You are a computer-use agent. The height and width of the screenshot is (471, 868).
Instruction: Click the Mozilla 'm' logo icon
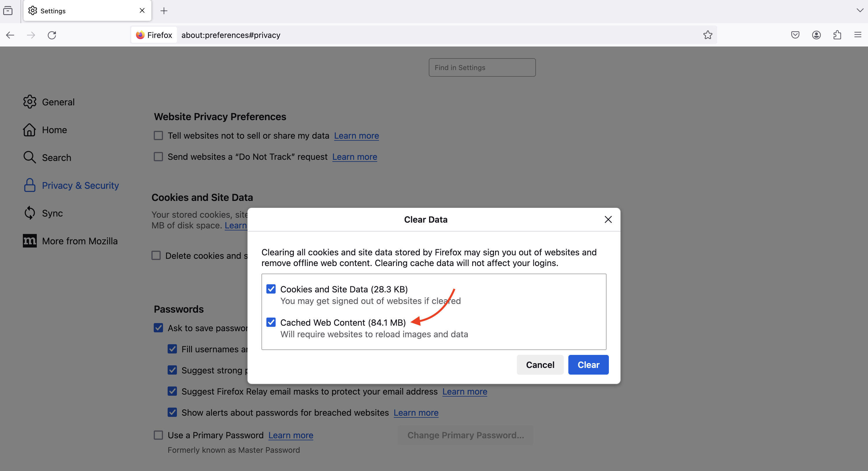[x=30, y=241]
